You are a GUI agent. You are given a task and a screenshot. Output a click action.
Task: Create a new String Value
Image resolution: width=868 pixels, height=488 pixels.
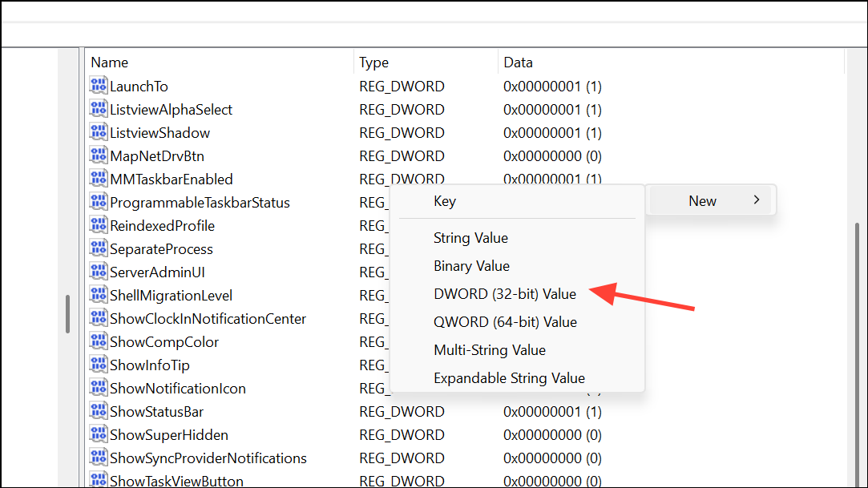tap(470, 238)
